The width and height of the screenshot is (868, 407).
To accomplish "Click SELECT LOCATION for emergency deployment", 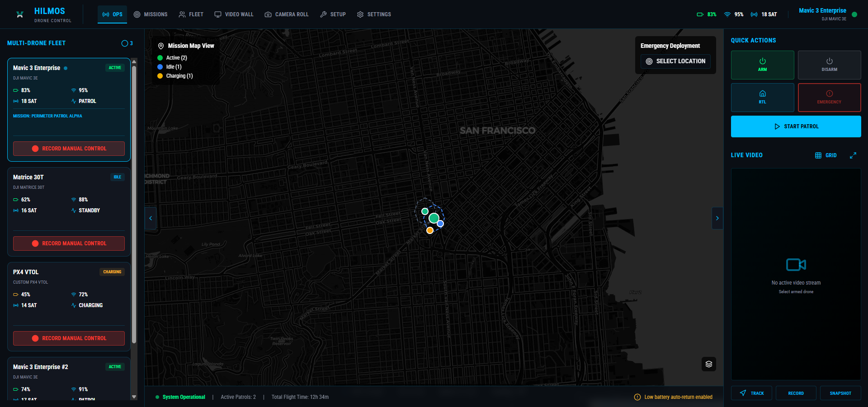I will tap(675, 61).
